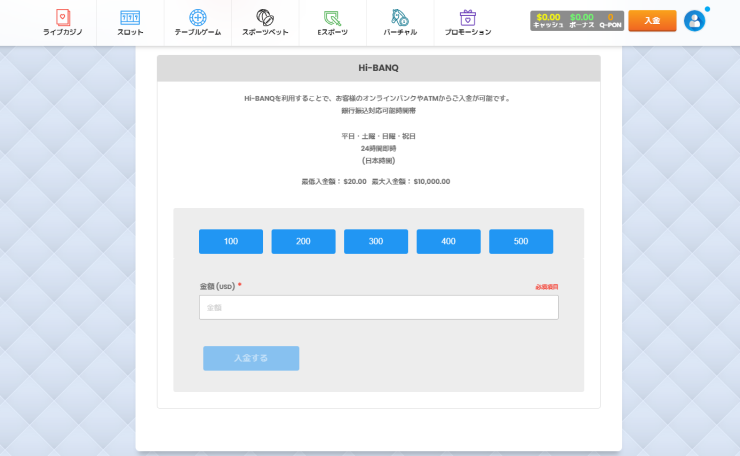740x456 pixels.
Task: Click the 24時間即時 text
Action: [378, 148]
